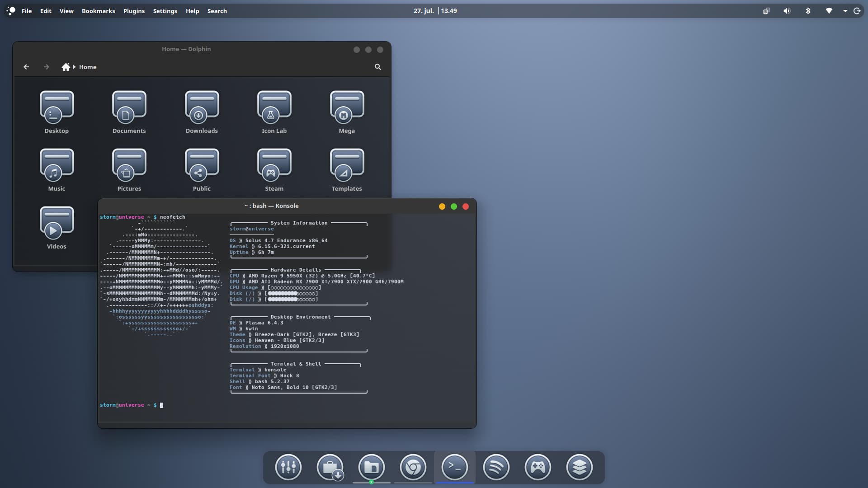868x488 pixels.
Task: Open the Plugins menu
Action: 134,11
